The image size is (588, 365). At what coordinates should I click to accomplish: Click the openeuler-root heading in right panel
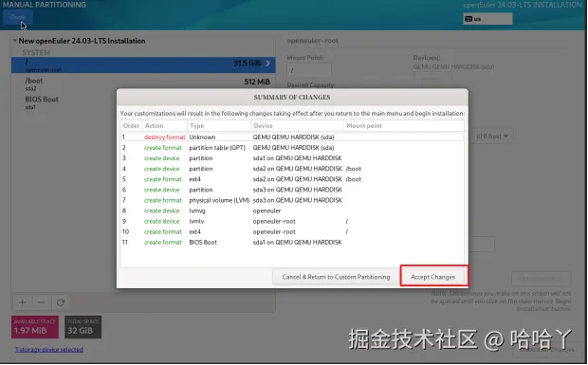pos(312,41)
